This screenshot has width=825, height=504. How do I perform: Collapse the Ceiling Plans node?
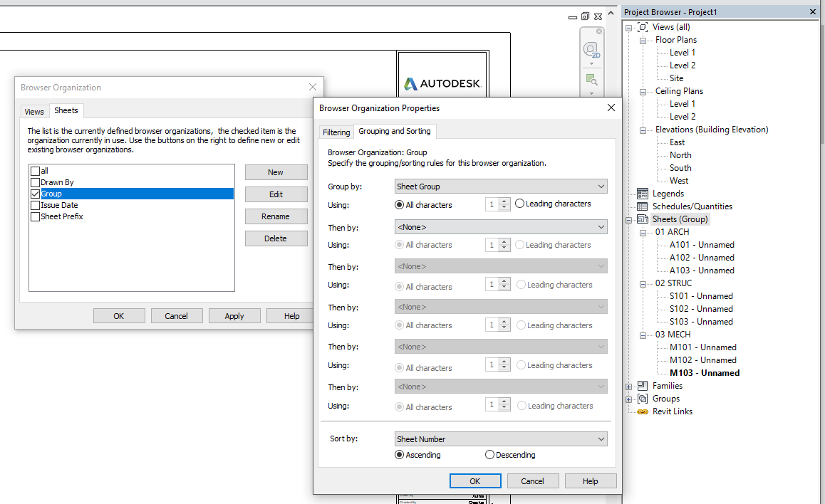tap(643, 92)
